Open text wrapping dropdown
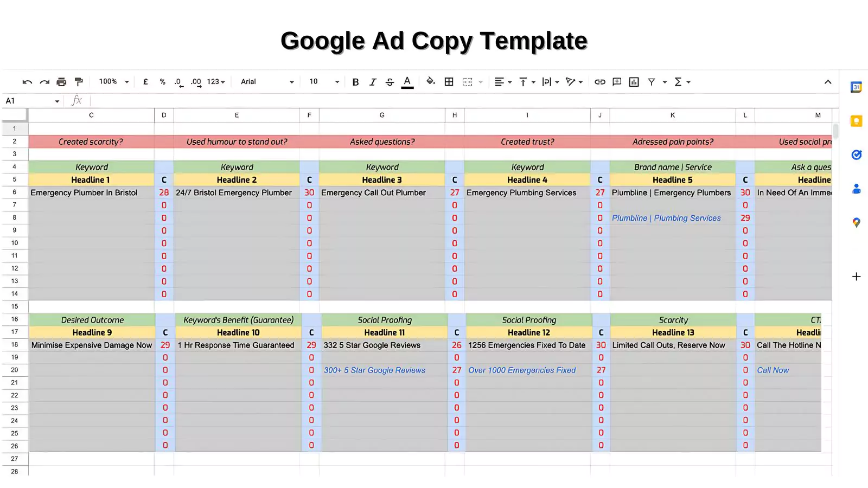Screen dimensions: 868x488 click(550, 82)
